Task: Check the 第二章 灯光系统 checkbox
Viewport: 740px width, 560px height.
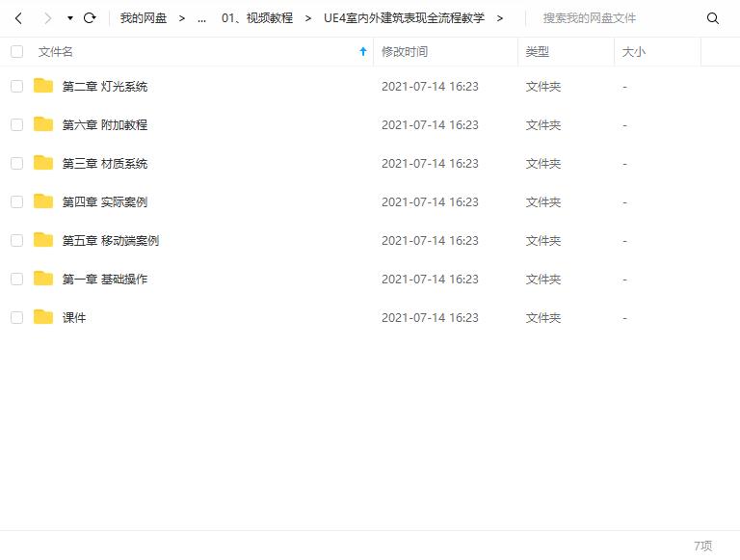Action: coord(17,86)
